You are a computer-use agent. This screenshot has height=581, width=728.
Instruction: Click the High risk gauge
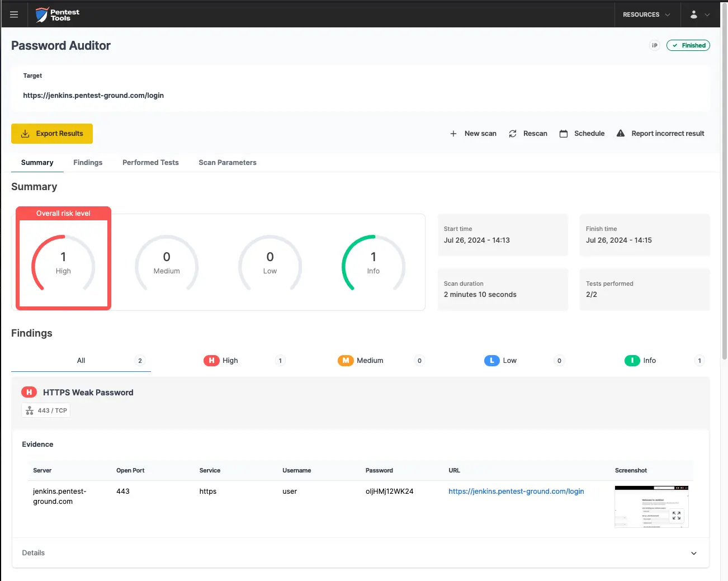[x=63, y=263]
